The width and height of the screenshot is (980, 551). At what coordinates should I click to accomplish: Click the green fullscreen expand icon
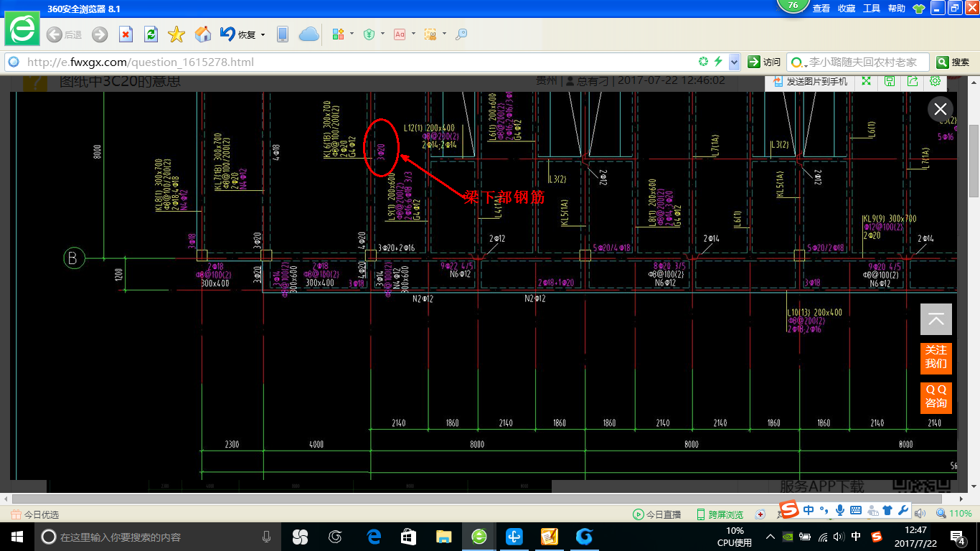[866, 81]
